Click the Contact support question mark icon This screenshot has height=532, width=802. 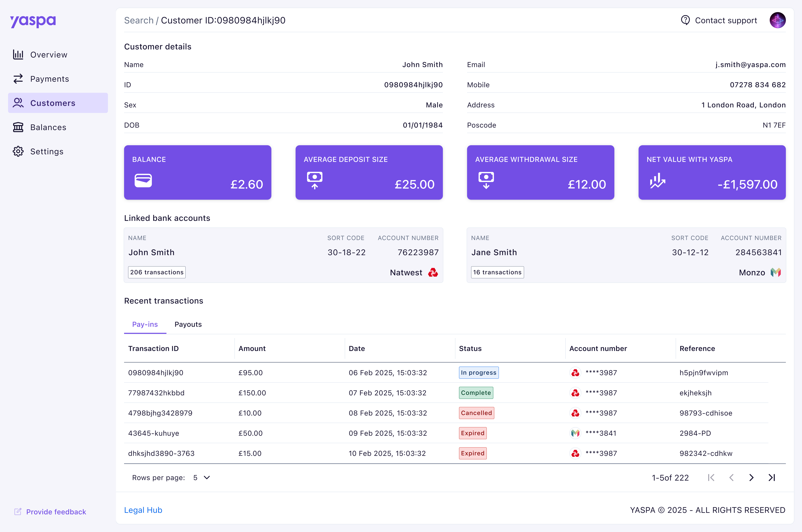(x=685, y=20)
